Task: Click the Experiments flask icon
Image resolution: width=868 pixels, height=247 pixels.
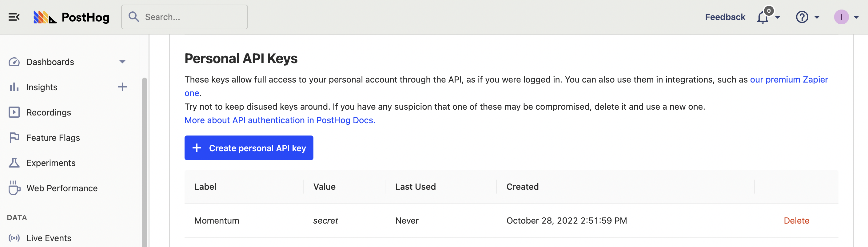Action: coord(14,163)
